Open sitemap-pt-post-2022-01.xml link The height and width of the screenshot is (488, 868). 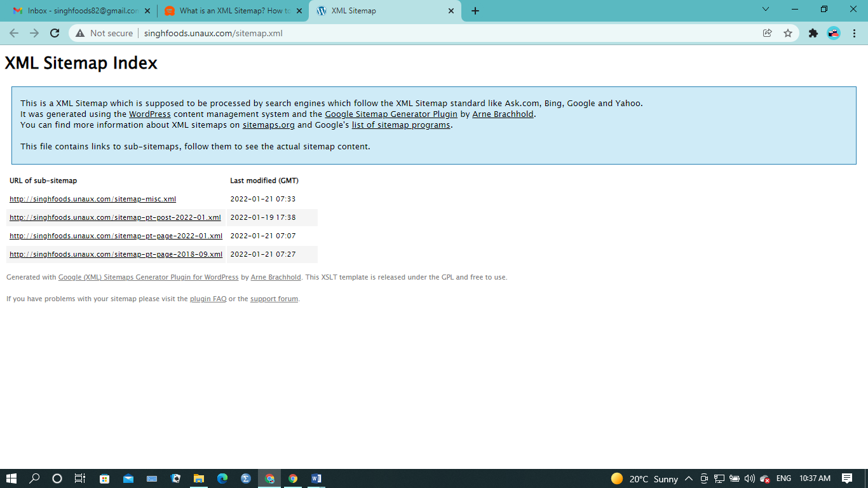[115, 217]
